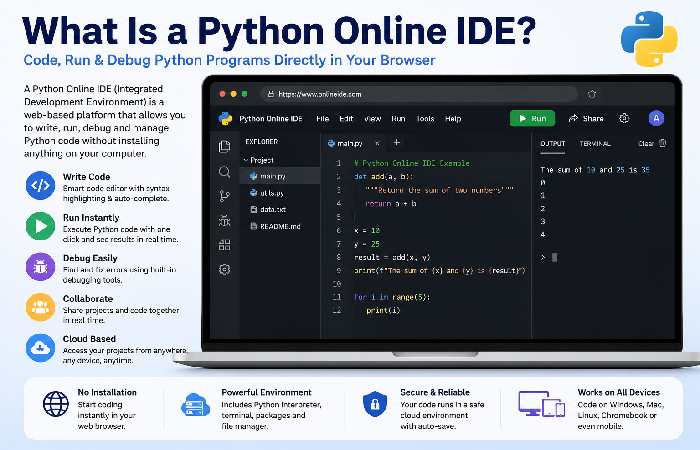Close the main.py tab with its x
The width and height of the screenshot is (700, 450).
tap(378, 143)
